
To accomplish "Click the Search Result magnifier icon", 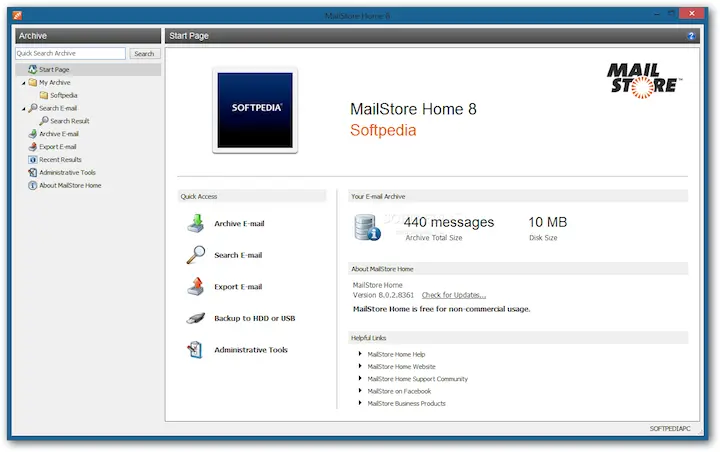I will [44, 121].
